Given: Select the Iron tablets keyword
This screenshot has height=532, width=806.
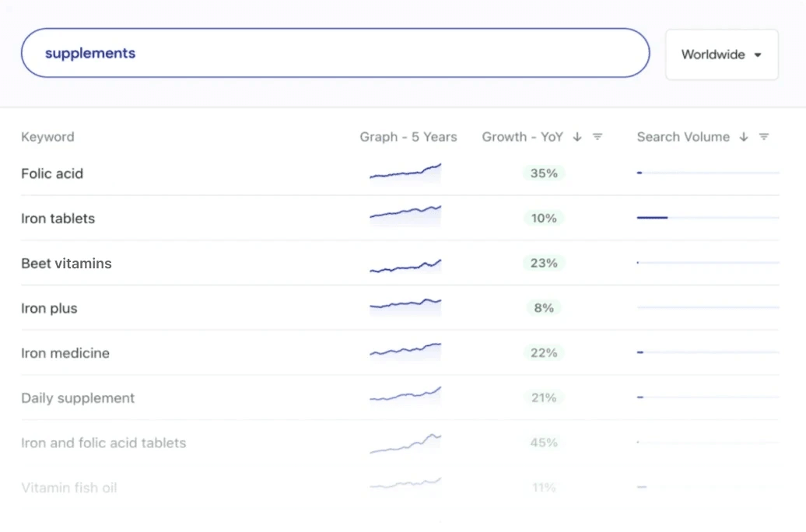Looking at the screenshot, I should click(x=58, y=219).
